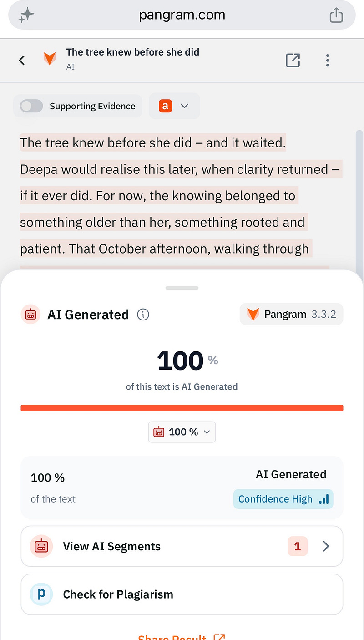Click the Share Result link
The height and width of the screenshot is (640, 364).
point(181,637)
